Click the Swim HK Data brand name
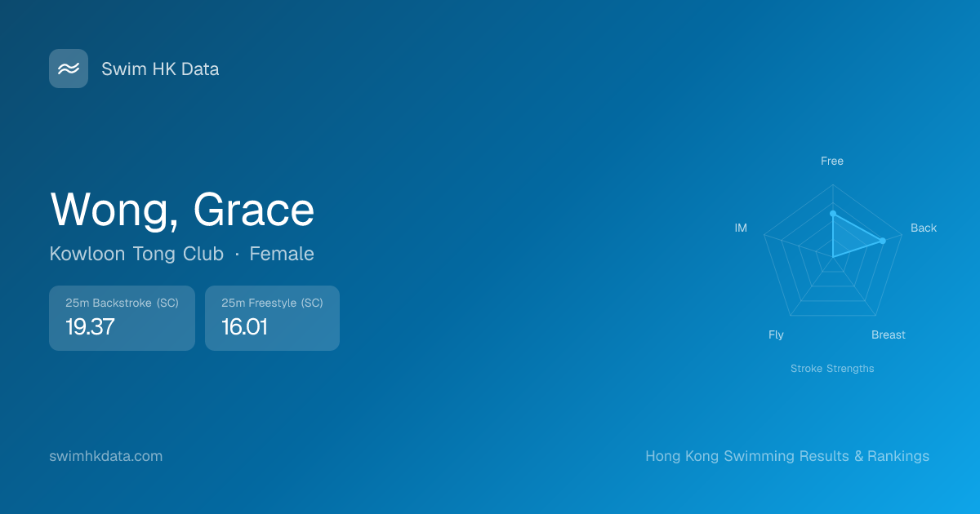Image resolution: width=980 pixels, height=514 pixels. 160,69
